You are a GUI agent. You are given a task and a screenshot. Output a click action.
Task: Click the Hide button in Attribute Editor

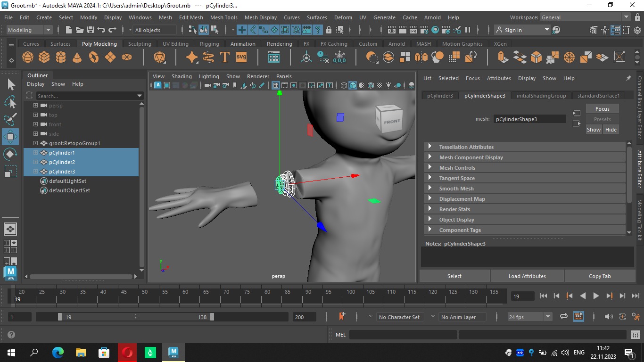611,130
